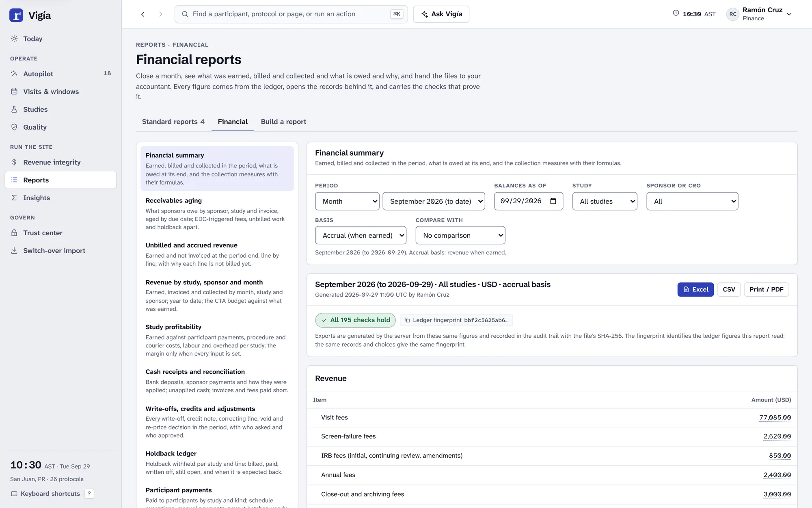The image size is (812, 508).
Task: Go back with the left arrow
Action: pyautogui.click(x=143, y=14)
